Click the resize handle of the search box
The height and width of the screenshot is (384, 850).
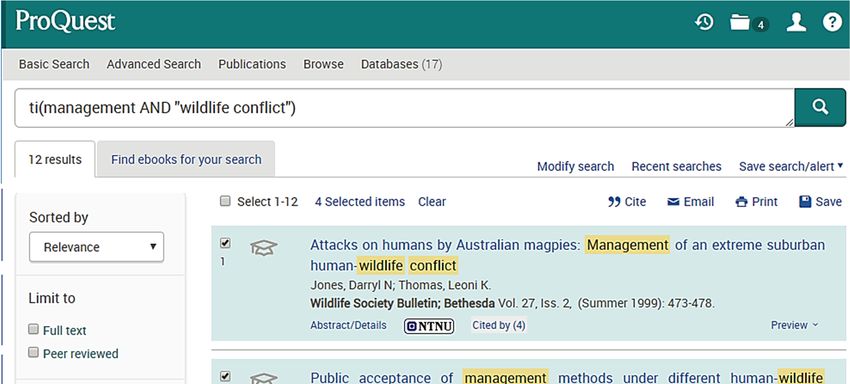(x=789, y=123)
